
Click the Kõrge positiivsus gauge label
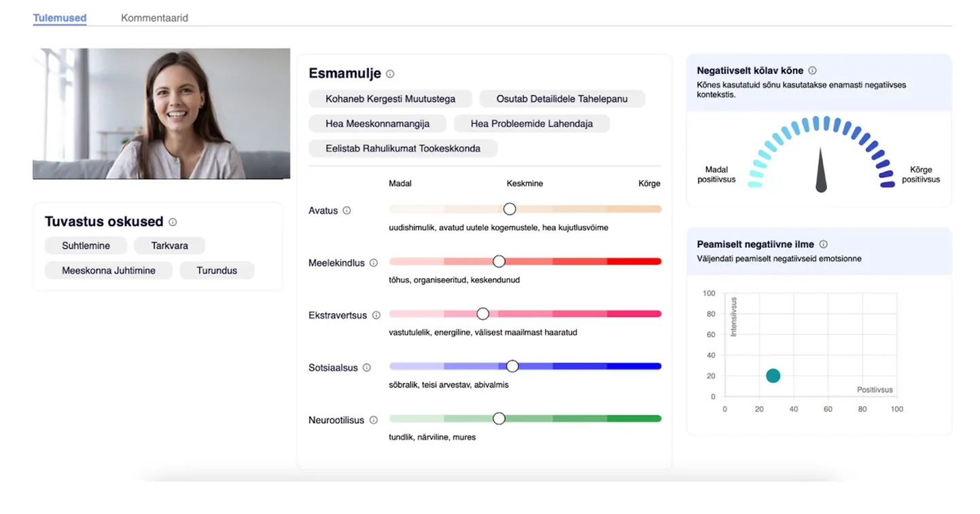tap(921, 175)
